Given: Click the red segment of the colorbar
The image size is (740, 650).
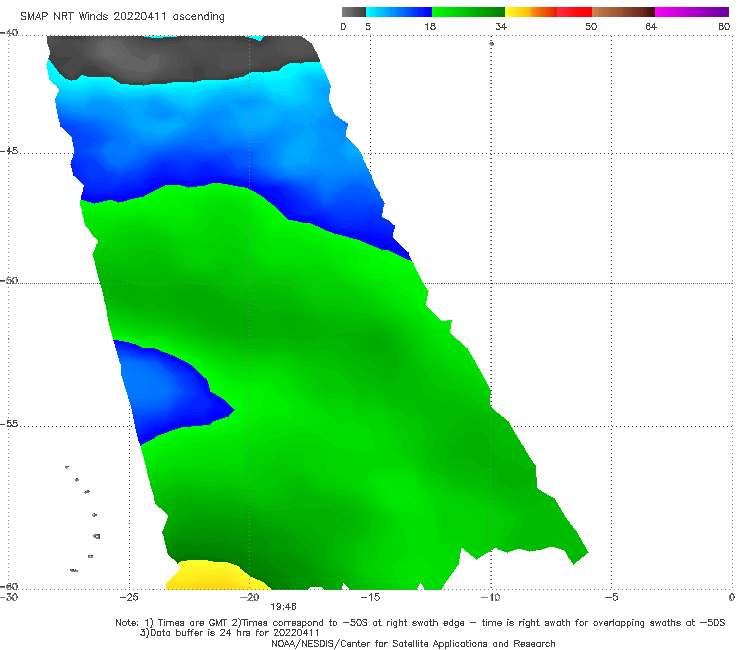Looking at the screenshot, I should (574, 12).
